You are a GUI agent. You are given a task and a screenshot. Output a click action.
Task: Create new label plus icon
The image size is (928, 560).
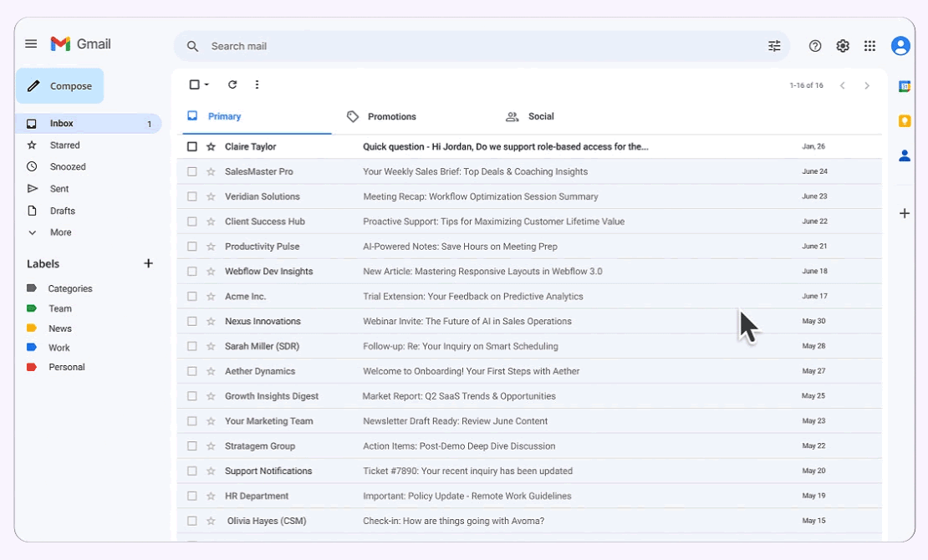pos(149,263)
